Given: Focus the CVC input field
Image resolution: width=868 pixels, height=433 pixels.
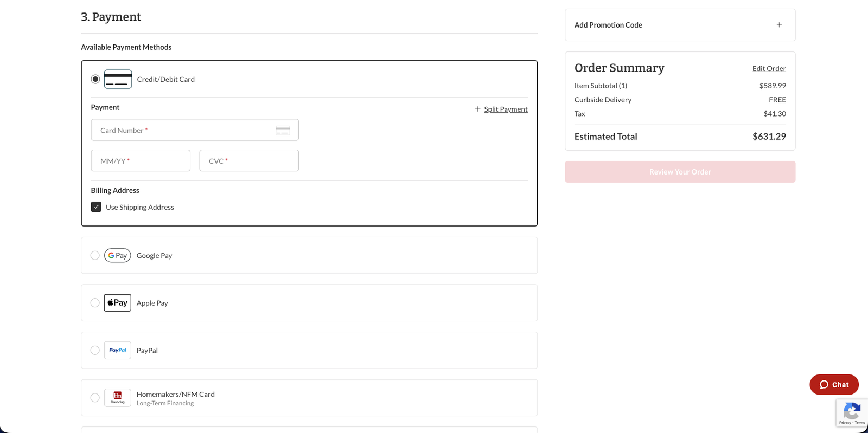Looking at the screenshot, I should [249, 160].
